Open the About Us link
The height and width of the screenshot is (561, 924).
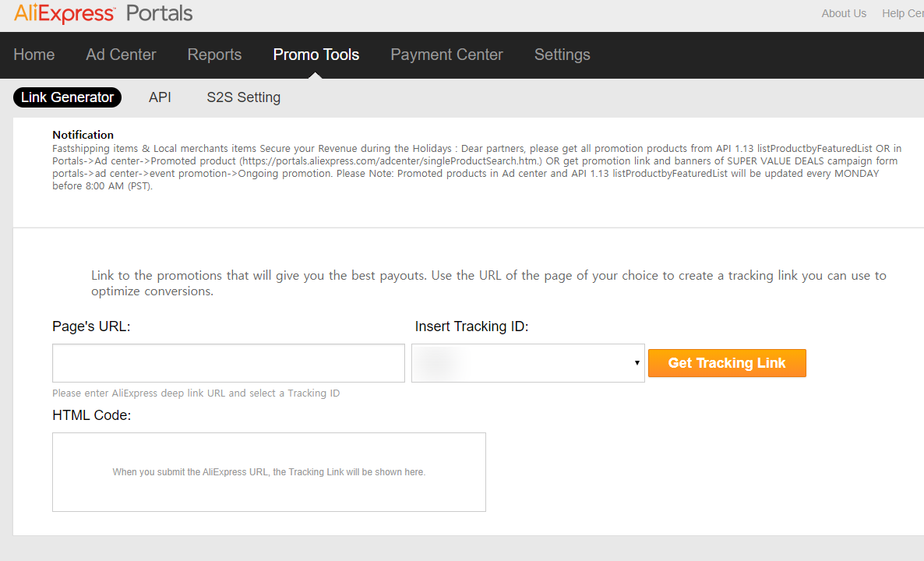click(x=844, y=13)
